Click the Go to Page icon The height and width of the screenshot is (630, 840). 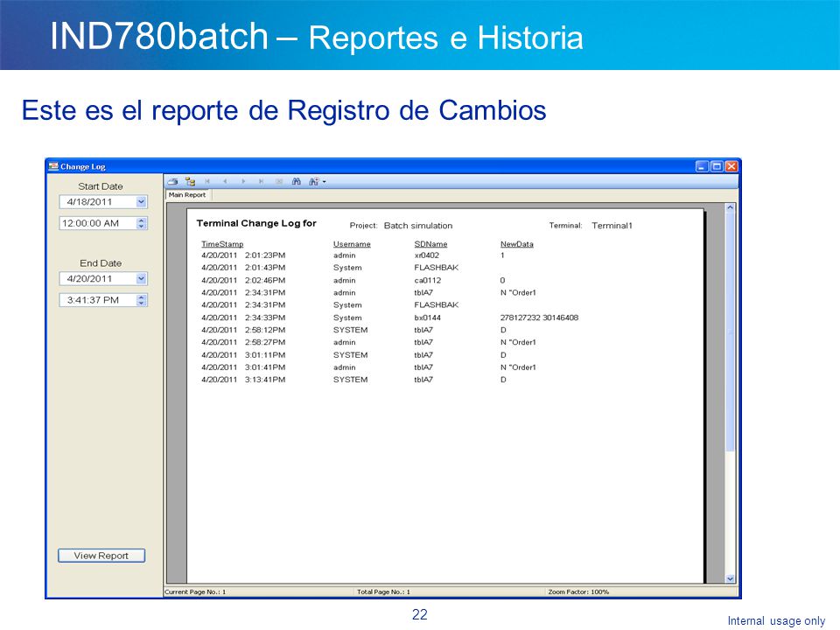[x=279, y=182]
